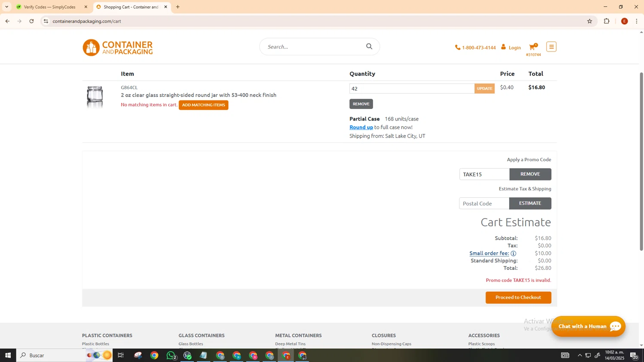Screen dimensions: 644x362
Task: Click the jar product thumbnail
Action: point(95,96)
